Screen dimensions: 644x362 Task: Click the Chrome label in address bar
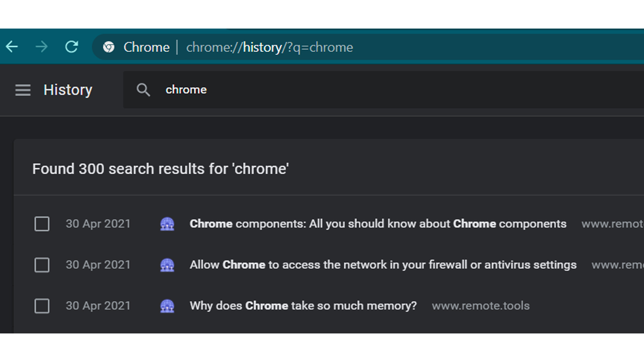click(147, 47)
